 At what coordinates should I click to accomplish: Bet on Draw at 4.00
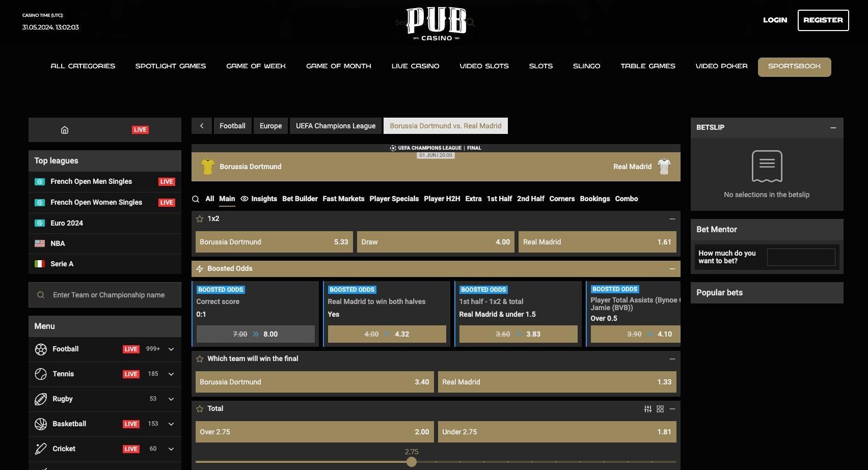436,242
